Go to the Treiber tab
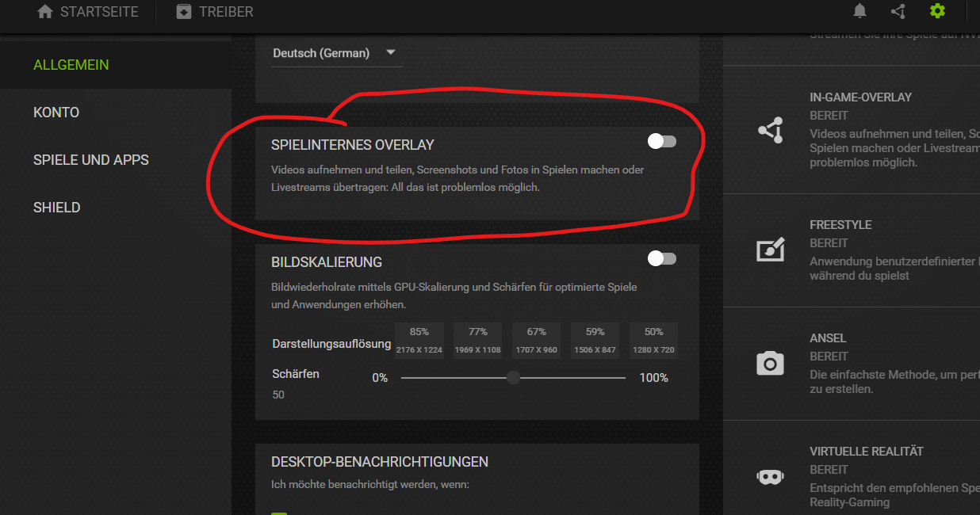Screen dimensions: 980x515 pyautogui.click(x=215, y=12)
